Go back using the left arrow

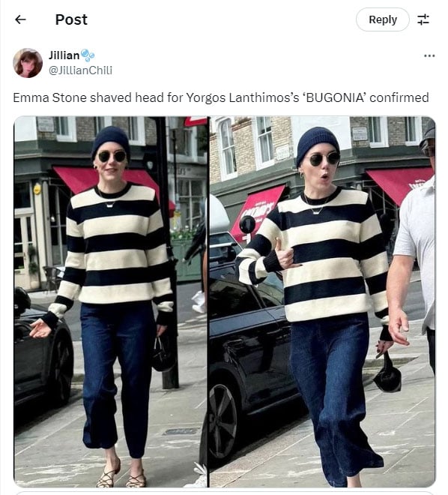pyautogui.click(x=20, y=19)
